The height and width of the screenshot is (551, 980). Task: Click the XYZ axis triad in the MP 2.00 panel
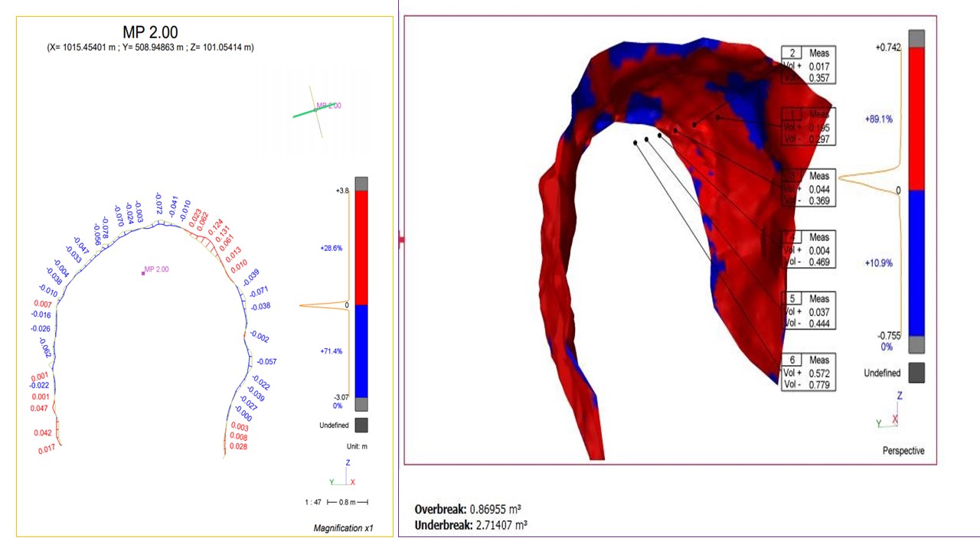pos(343,474)
